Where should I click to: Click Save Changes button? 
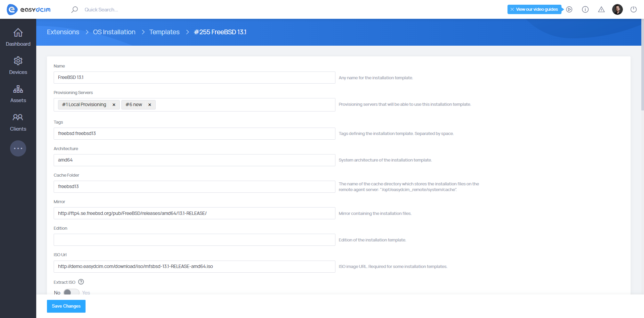pyautogui.click(x=66, y=306)
